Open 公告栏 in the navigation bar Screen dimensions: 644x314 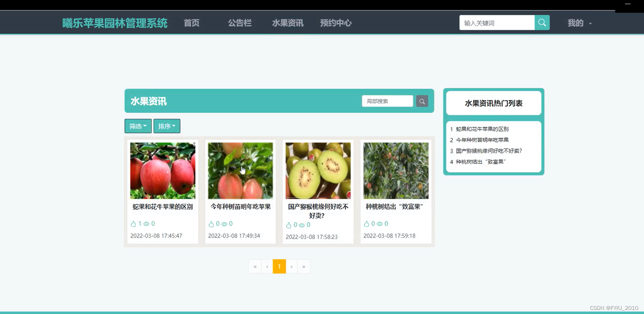(x=240, y=23)
